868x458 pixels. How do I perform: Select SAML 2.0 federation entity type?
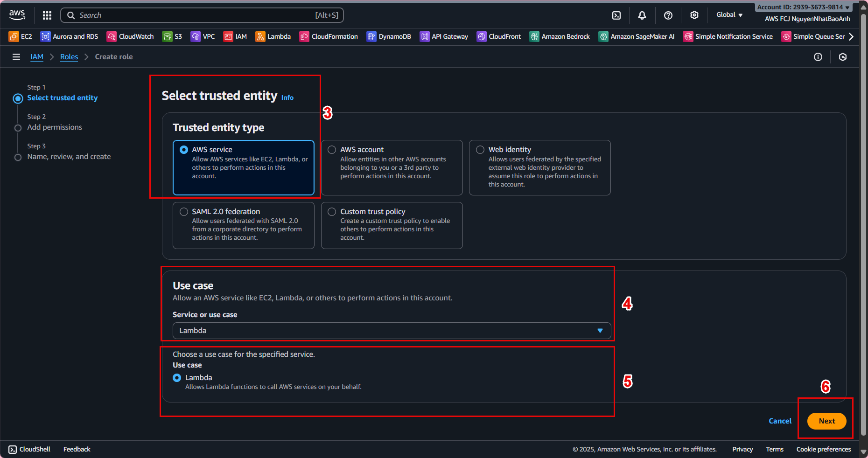tap(244, 225)
